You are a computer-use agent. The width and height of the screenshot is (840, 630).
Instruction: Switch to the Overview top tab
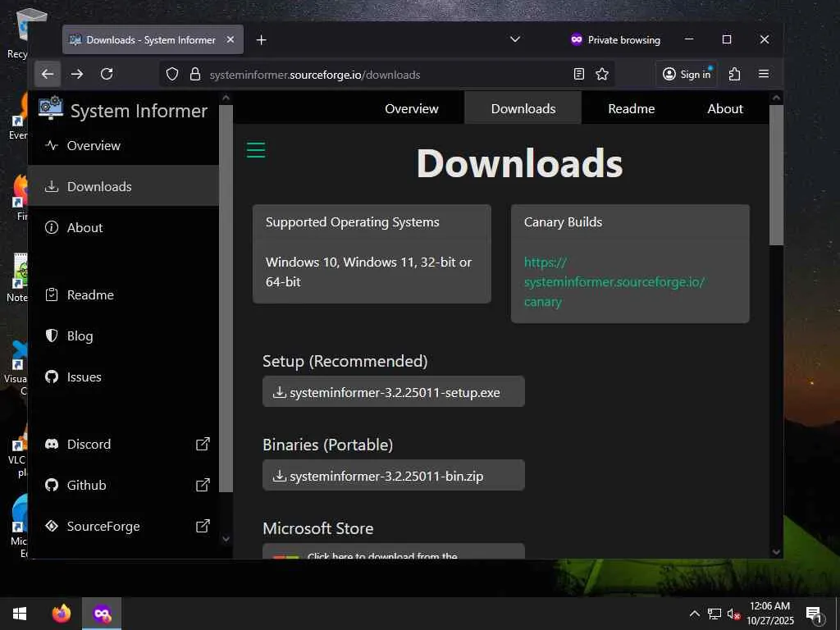(x=412, y=108)
